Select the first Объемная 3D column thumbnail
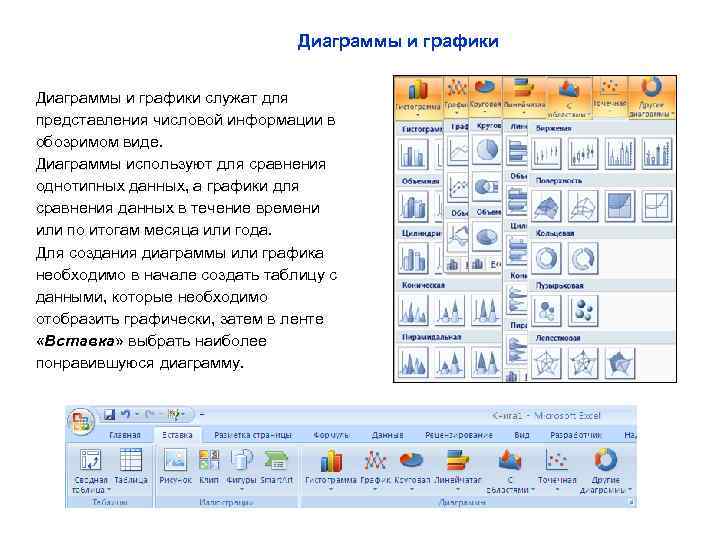This screenshot has width=720, height=540. point(413,206)
